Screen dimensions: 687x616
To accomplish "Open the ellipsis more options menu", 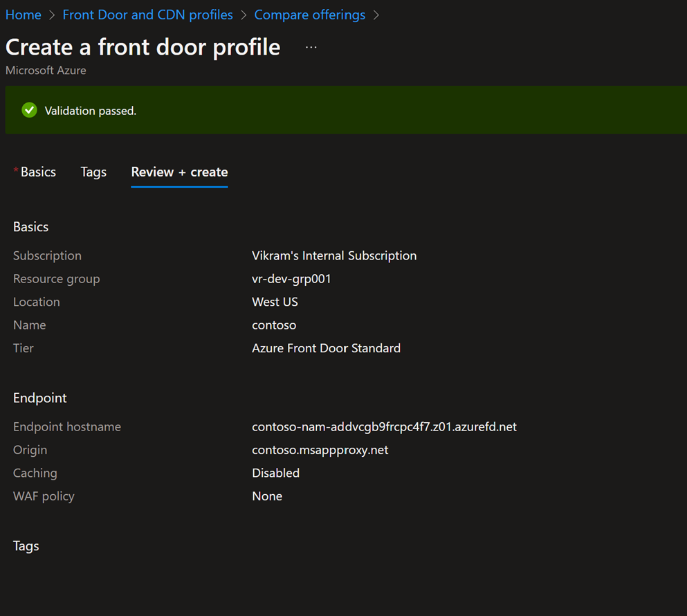I will 311,47.
